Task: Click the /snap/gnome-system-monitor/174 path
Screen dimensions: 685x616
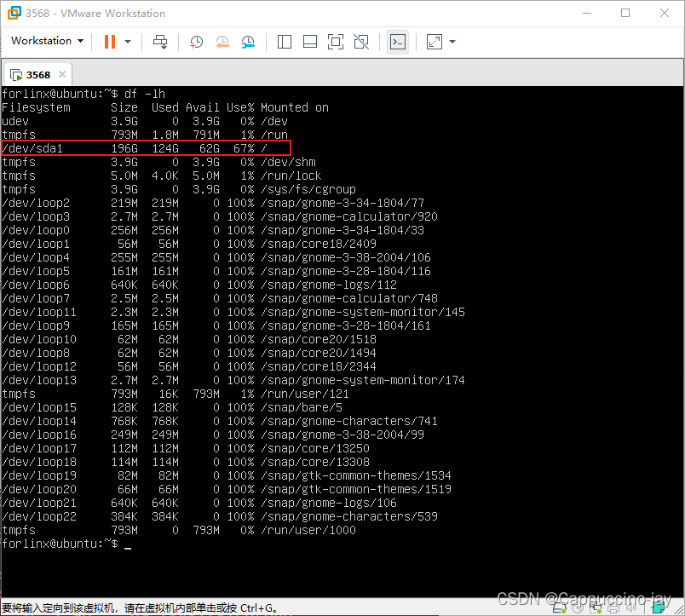Action: point(363,381)
